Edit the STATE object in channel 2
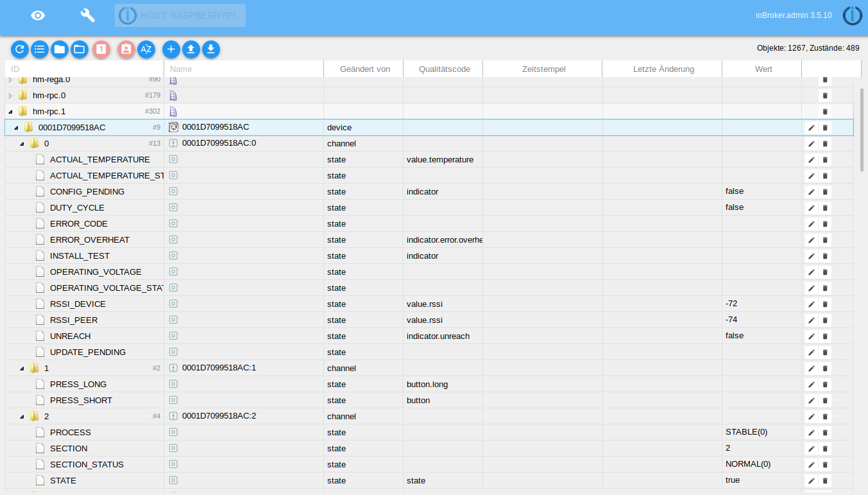This screenshot has height=495, width=868. click(x=811, y=481)
